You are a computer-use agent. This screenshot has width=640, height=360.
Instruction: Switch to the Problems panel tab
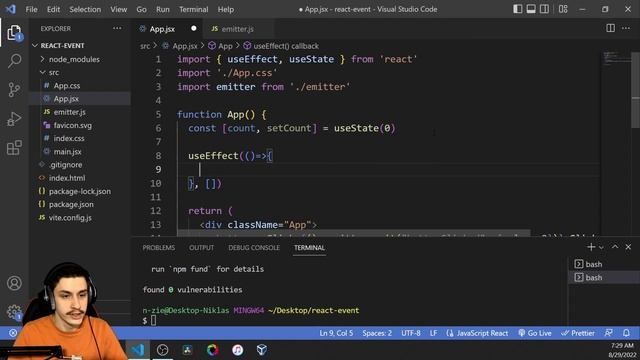(159, 247)
